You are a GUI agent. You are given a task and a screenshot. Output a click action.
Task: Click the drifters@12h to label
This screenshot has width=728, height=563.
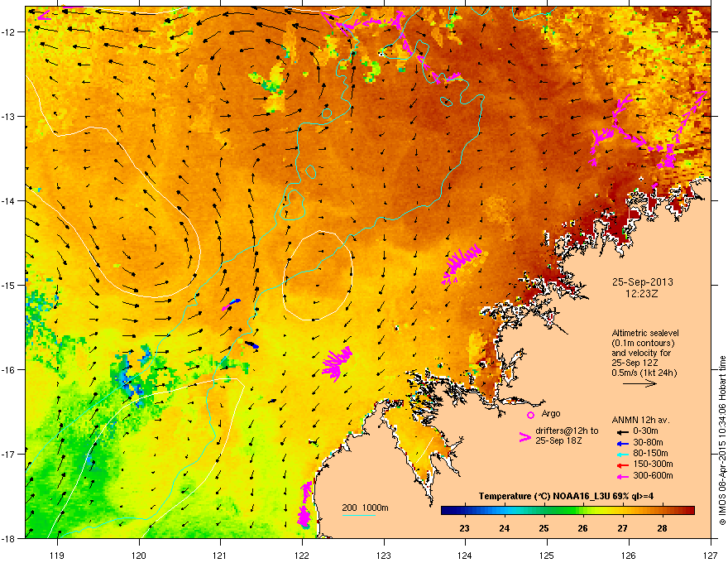567,431
